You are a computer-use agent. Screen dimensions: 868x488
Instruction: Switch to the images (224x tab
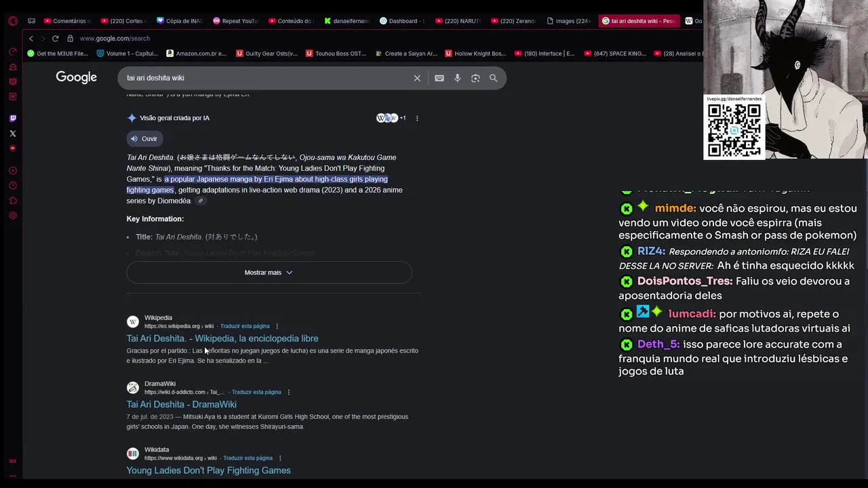(x=571, y=21)
